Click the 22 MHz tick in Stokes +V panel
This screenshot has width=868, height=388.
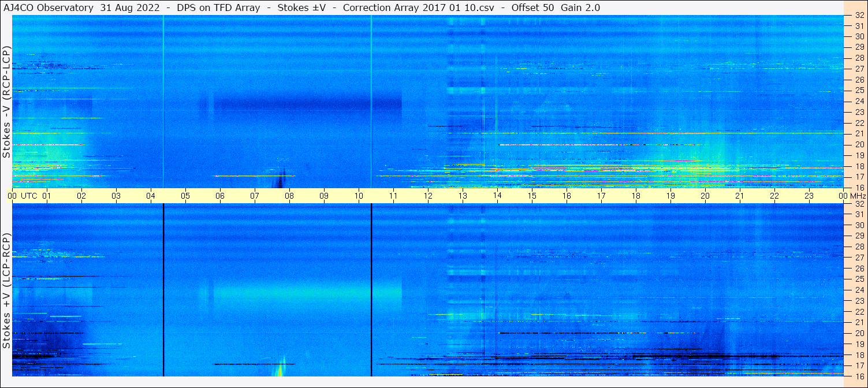pos(859,312)
